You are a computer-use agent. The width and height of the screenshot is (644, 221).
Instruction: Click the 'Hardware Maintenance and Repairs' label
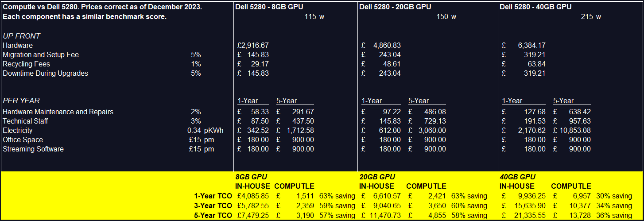[x=58, y=112]
